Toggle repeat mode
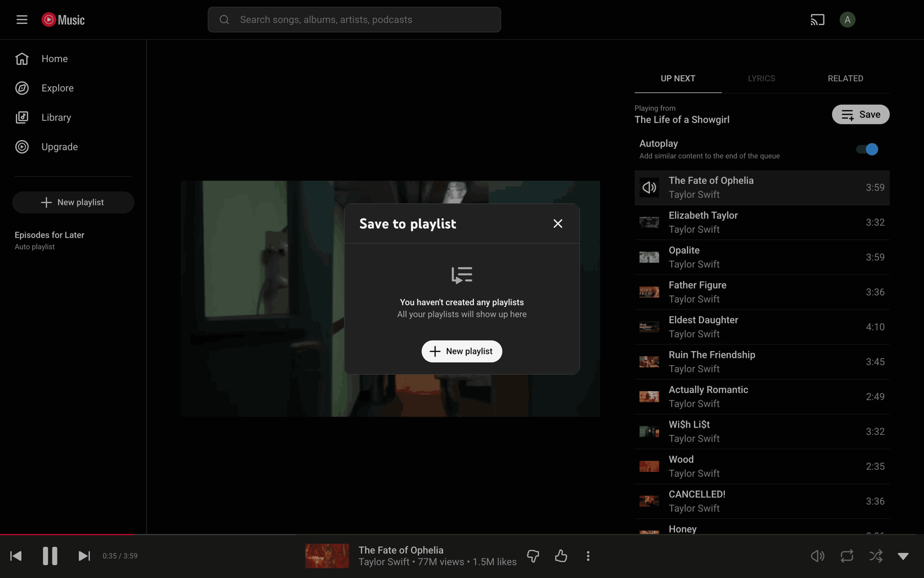Screen dimensions: 924x578 click(x=847, y=556)
